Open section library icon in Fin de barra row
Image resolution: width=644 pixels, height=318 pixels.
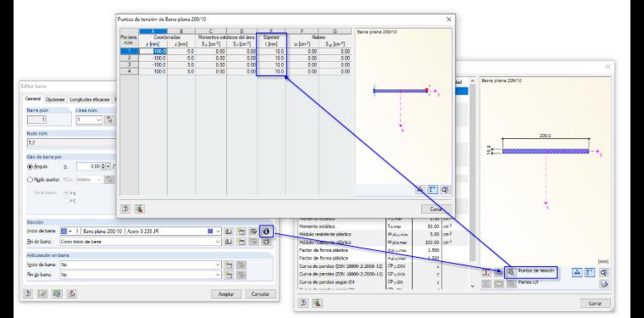228,242
